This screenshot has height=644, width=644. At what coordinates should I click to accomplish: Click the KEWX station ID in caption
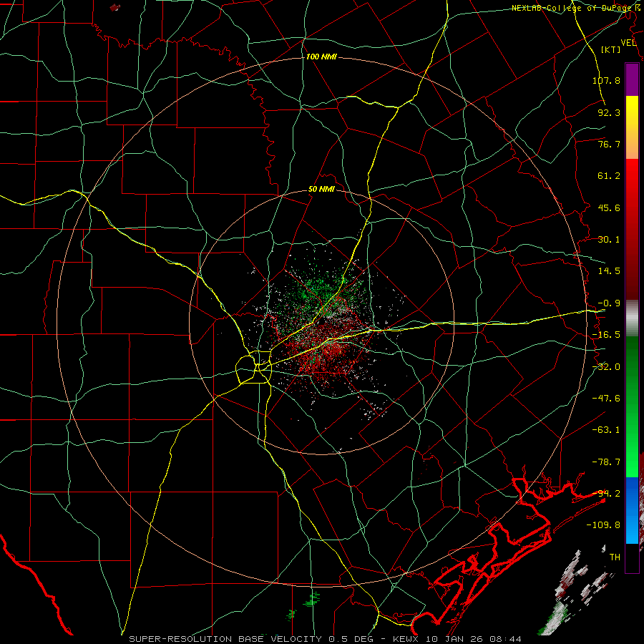[x=406, y=639]
